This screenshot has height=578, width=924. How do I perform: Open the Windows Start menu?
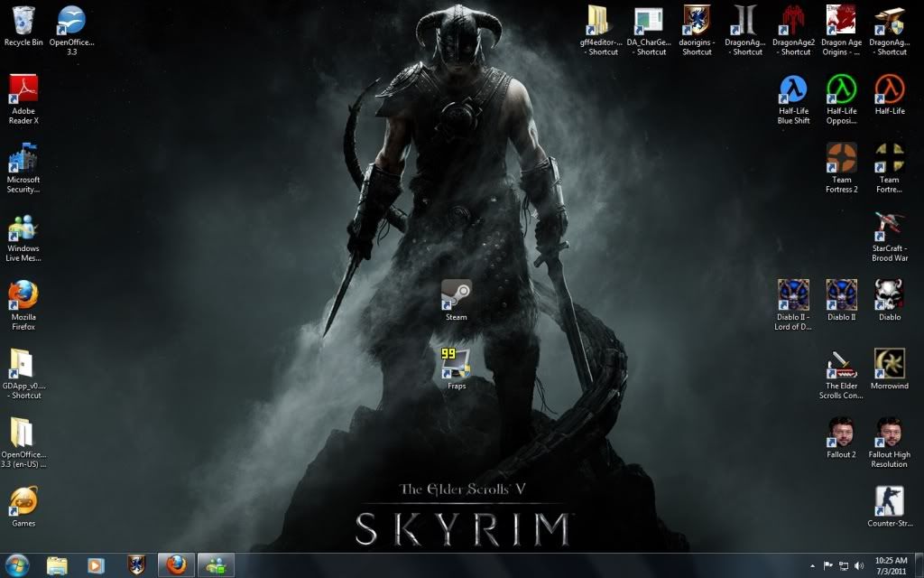tap(17, 565)
